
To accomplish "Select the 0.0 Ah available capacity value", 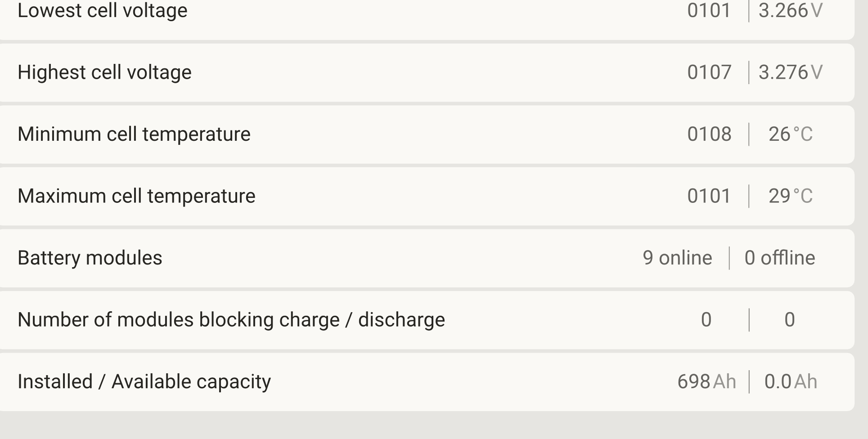I will 790,381.
